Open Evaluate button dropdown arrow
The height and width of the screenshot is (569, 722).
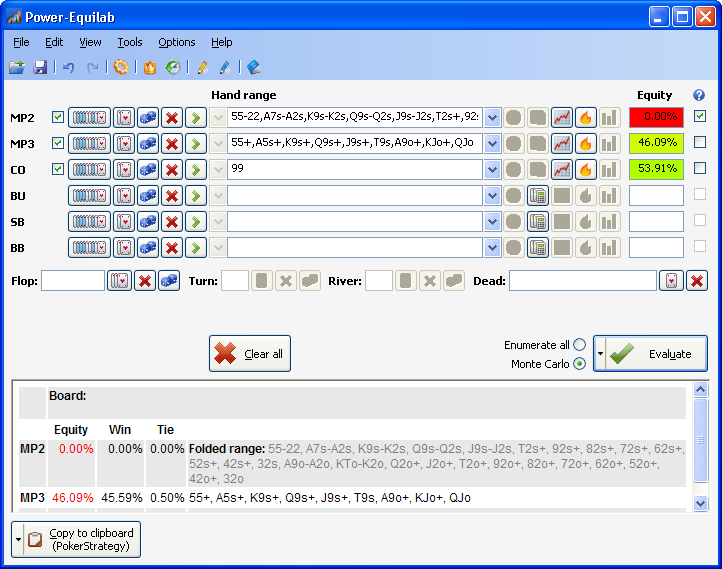(x=600, y=354)
